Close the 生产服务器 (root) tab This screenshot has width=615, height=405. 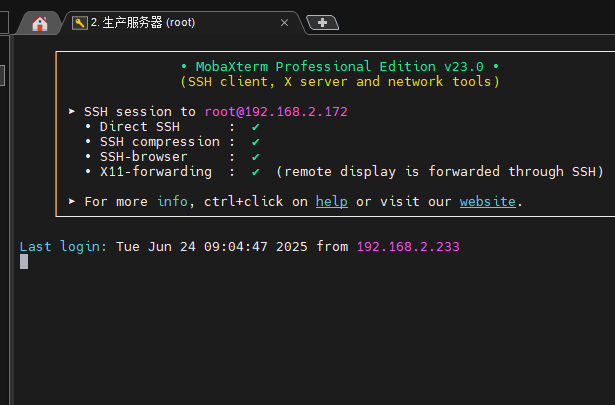(284, 23)
